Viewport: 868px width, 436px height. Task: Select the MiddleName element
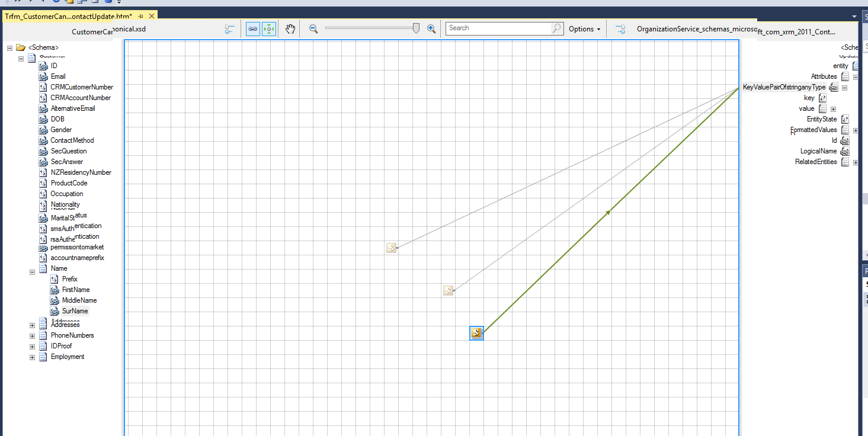tap(79, 300)
